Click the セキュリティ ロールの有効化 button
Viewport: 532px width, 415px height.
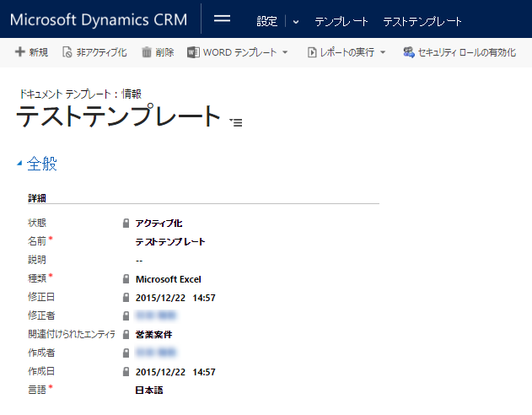459,52
